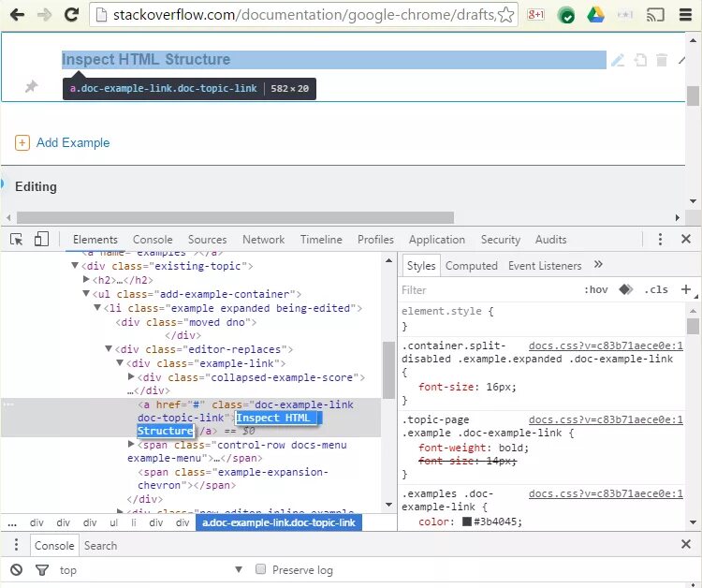Click the copy icon beside the title

(x=640, y=60)
